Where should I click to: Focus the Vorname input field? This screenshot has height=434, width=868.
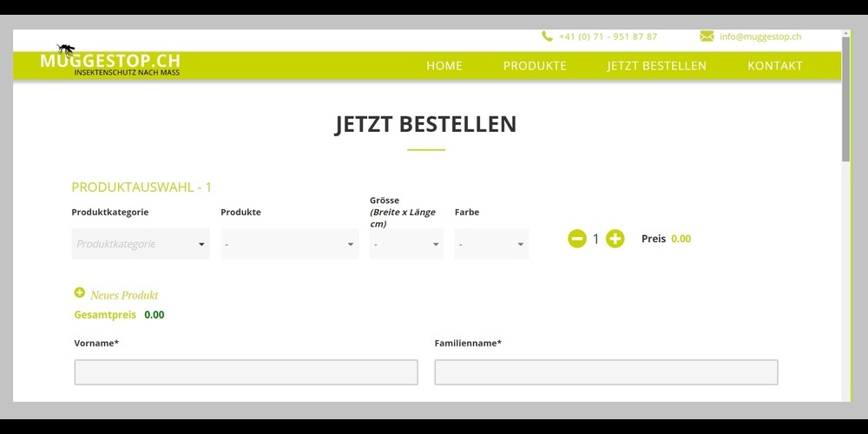click(246, 372)
